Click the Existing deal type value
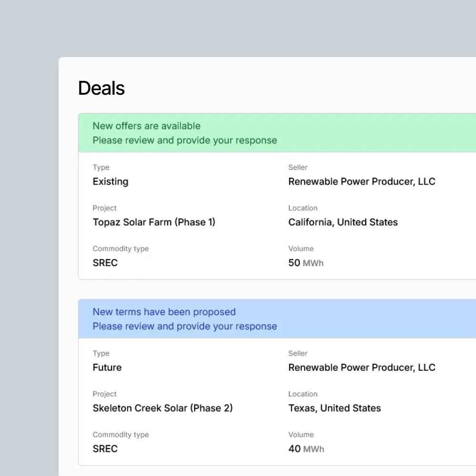The image size is (476, 476). tap(110, 182)
